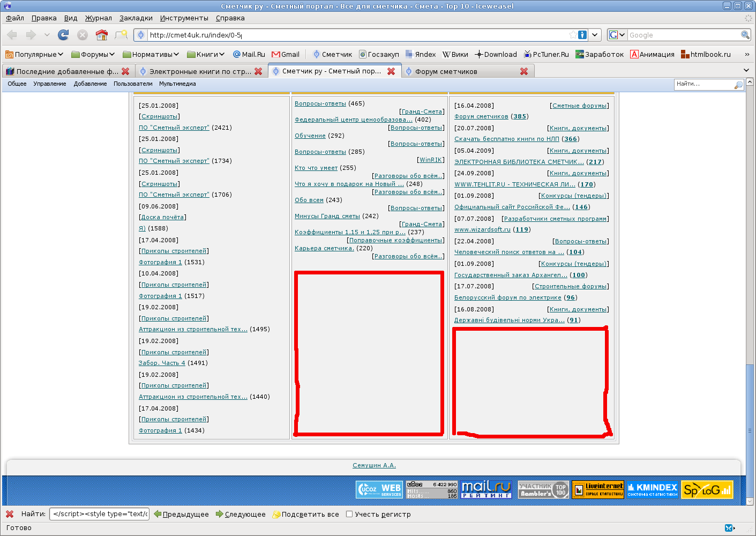Image resolution: width=756 pixels, height=536 pixels.
Task: Click the Предыдущее find button
Action: pos(181,514)
